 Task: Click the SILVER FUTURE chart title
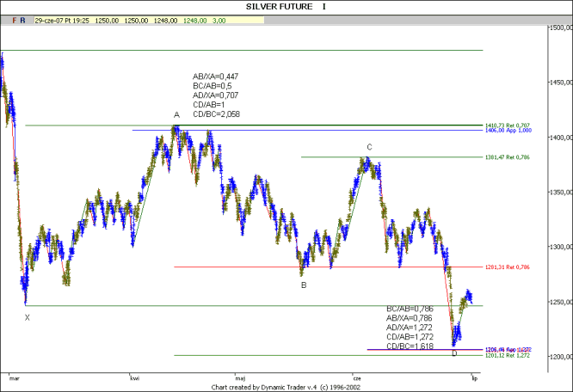point(286,6)
